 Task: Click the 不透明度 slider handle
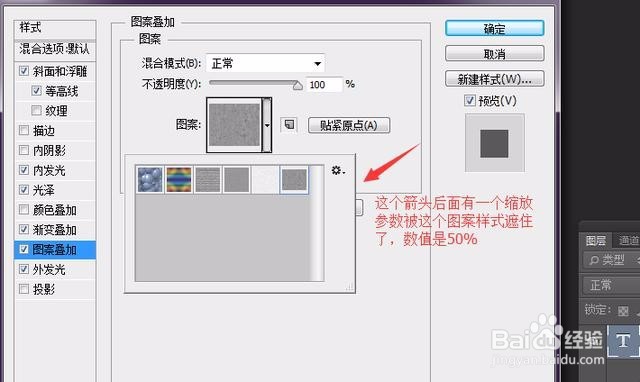tap(298, 85)
